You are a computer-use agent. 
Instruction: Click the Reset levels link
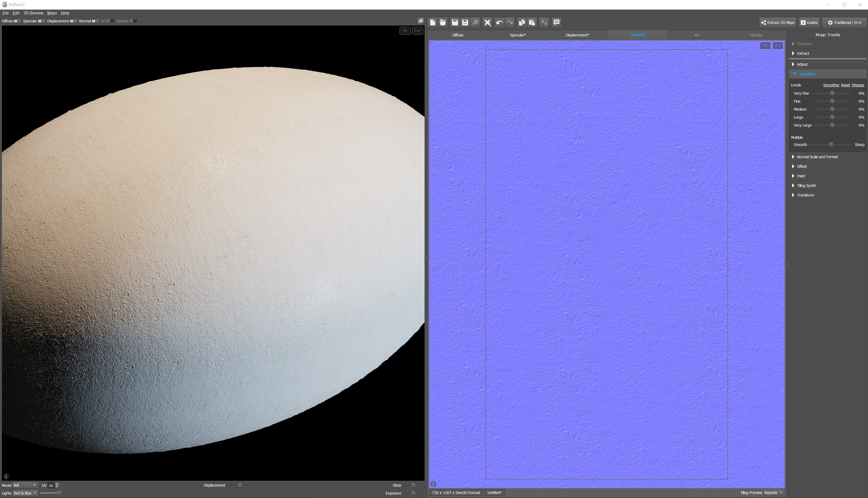(845, 85)
